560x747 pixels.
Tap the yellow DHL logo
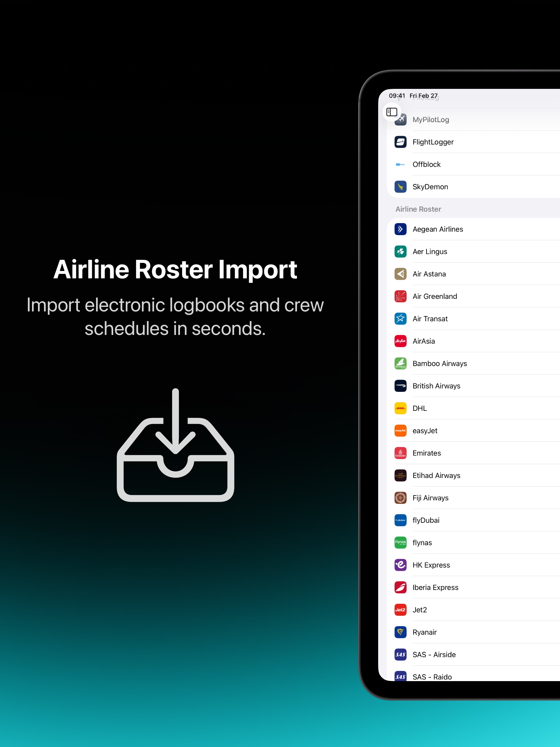[x=401, y=408]
